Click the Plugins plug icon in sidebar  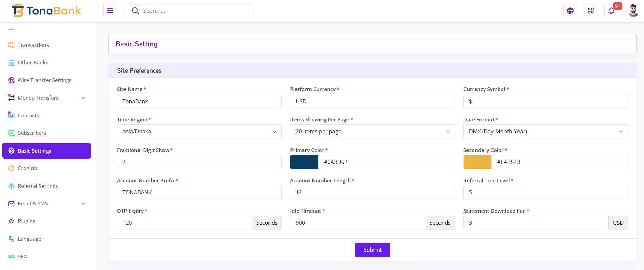click(x=11, y=221)
